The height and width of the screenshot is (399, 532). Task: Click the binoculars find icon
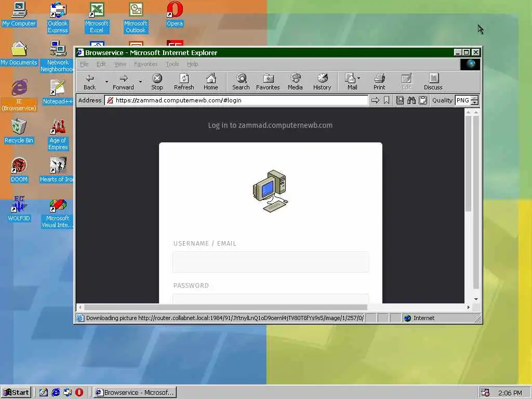[411, 100]
